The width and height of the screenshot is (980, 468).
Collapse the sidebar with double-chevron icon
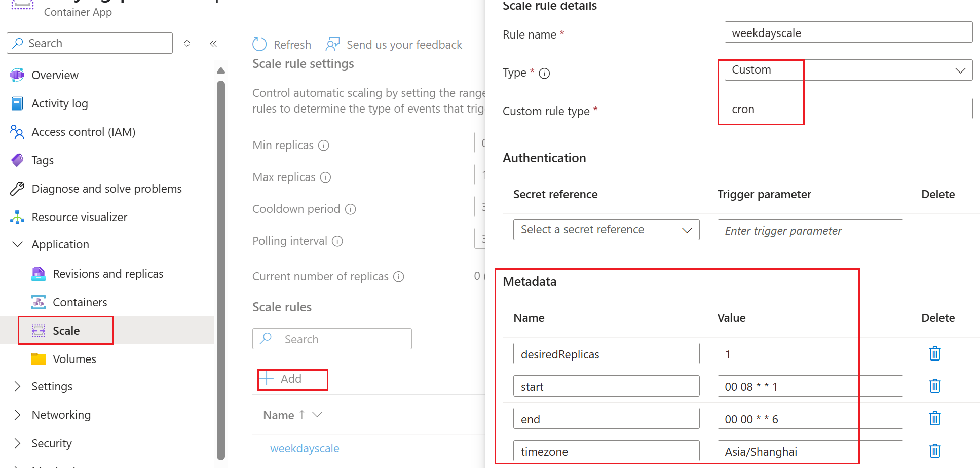tap(213, 44)
